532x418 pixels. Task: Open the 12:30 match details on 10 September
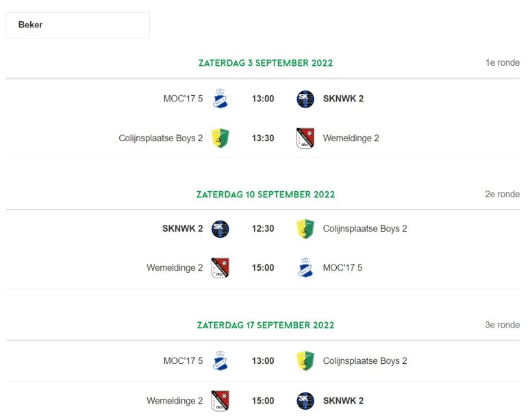click(263, 229)
